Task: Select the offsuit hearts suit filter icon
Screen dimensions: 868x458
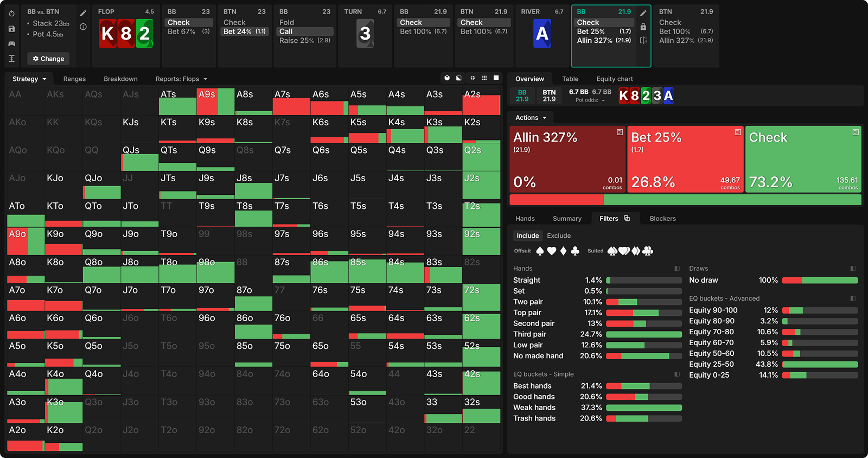Action: coord(552,251)
